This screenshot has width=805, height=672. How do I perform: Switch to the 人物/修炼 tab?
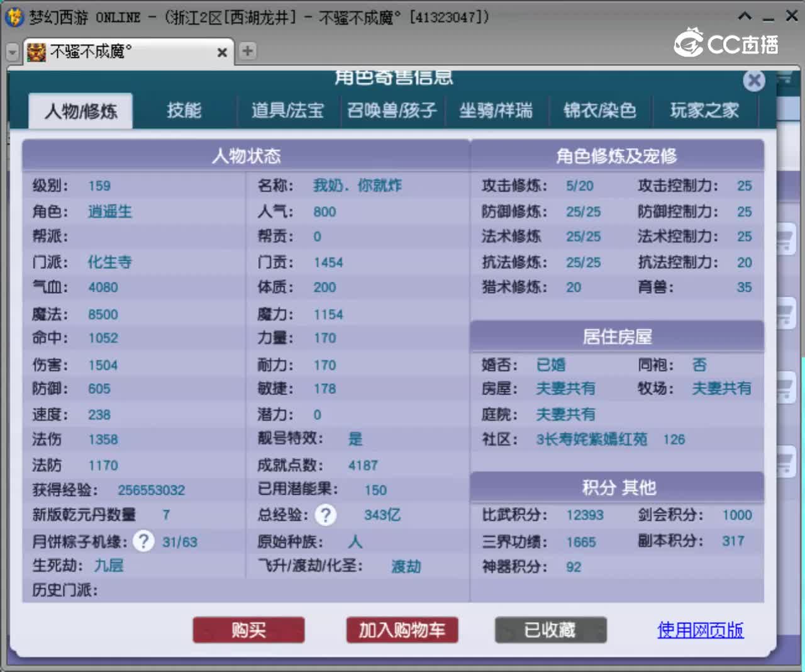pos(80,111)
